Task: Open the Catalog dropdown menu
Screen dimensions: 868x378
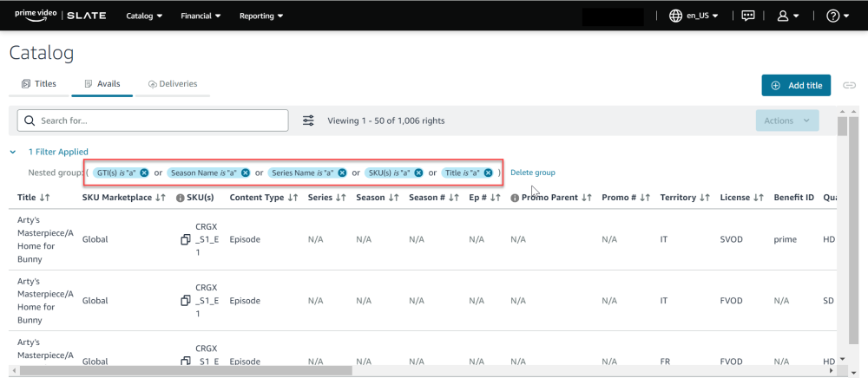Action: (x=145, y=16)
